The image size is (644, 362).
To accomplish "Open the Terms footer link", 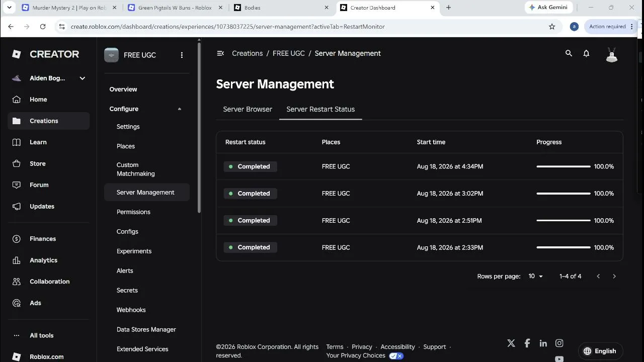I will click(335, 347).
